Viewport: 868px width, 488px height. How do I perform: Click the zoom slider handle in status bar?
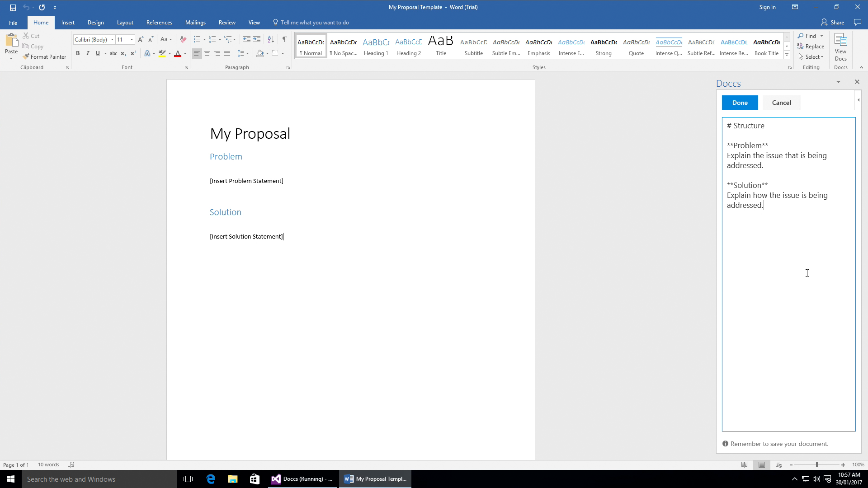816,465
